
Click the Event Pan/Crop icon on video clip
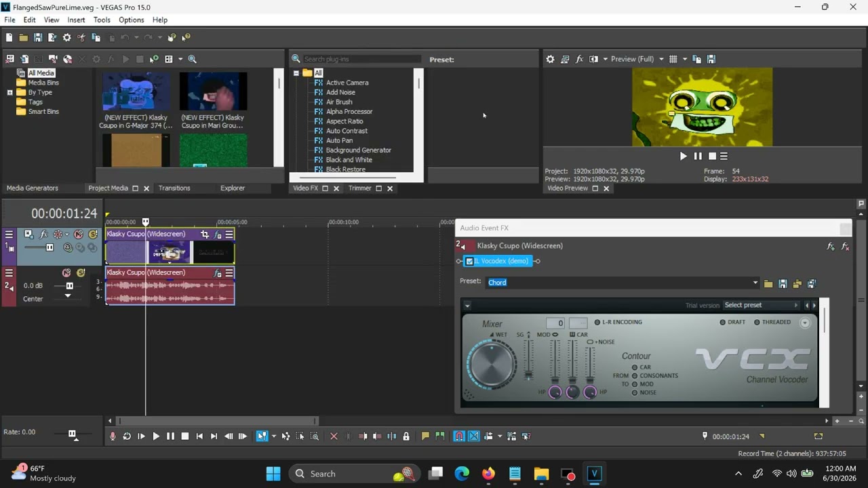[x=205, y=235]
